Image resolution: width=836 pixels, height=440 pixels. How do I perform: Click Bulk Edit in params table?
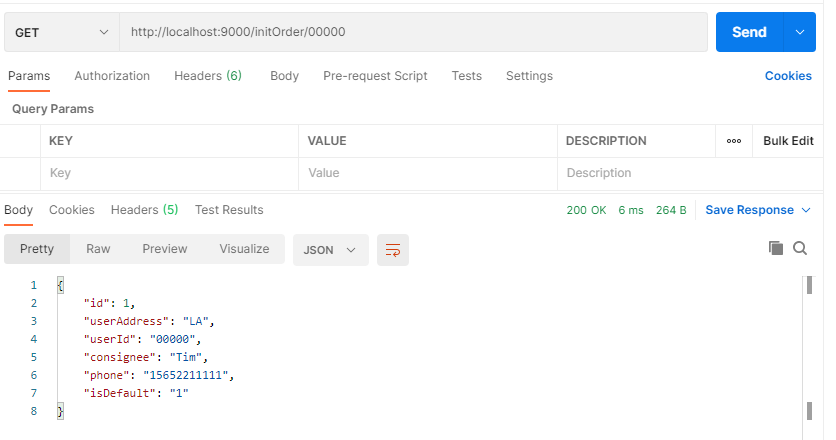[x=788, y=141]
